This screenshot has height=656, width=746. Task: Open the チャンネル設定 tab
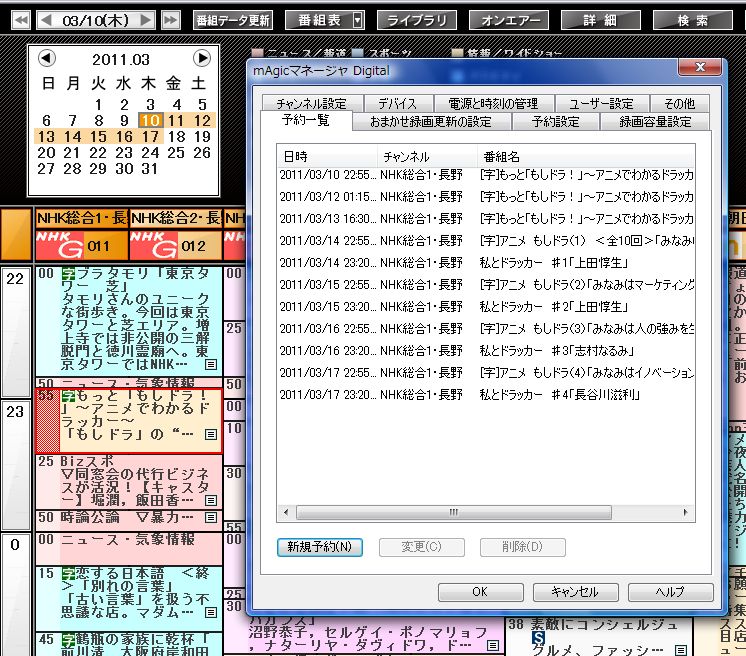[x=312, y=103]
